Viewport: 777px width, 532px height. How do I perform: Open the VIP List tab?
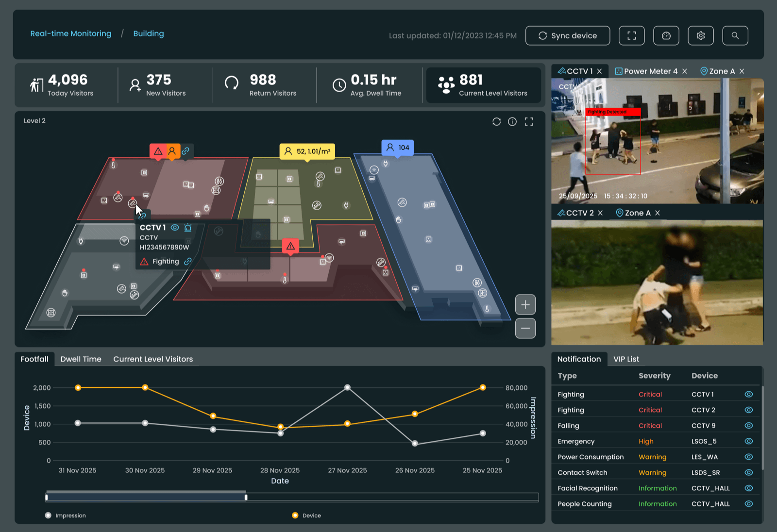pos(626,359)
